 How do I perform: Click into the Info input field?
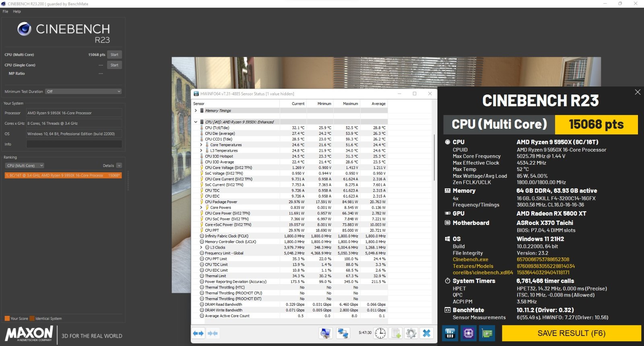coord(74,144)
